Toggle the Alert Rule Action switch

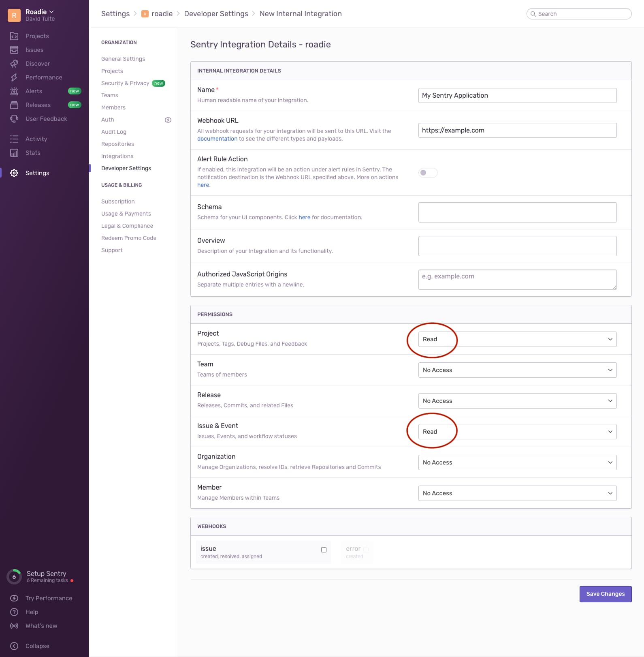click(x=428, y=173)
